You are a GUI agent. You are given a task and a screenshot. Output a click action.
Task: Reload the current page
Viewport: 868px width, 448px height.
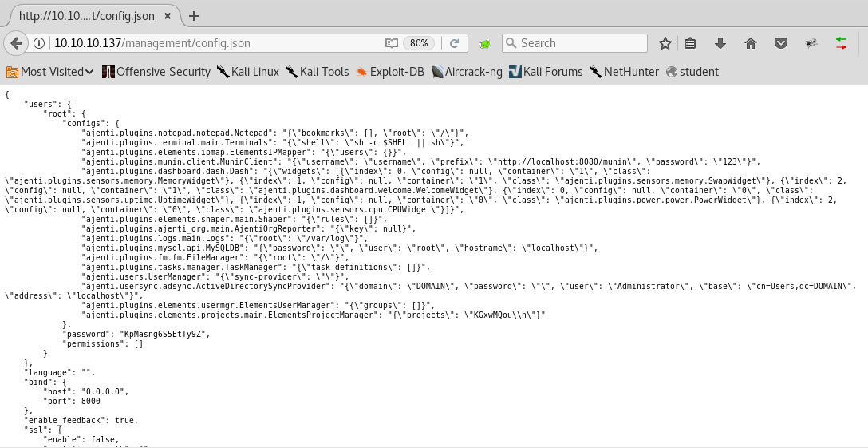(x=454, y=43)
